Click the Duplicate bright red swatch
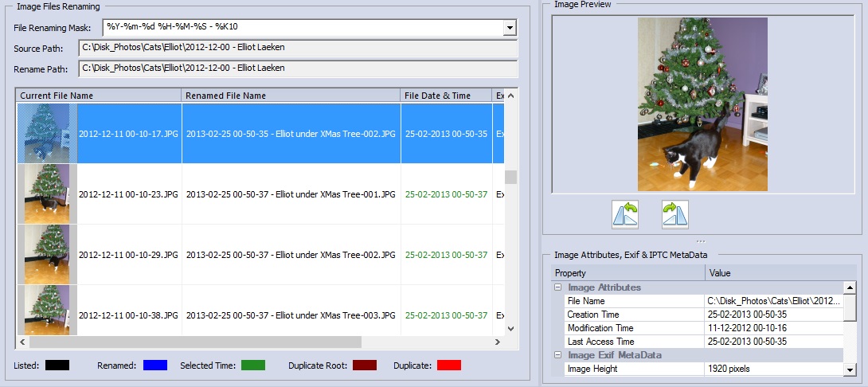 coord(449,365)
